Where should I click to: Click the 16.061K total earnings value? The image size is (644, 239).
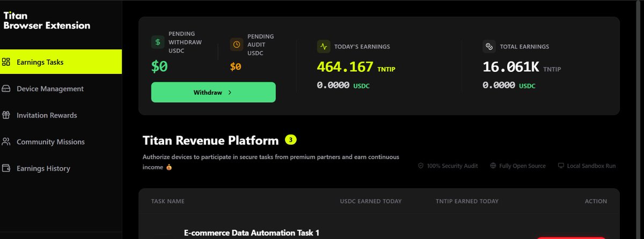coord(522,68)
